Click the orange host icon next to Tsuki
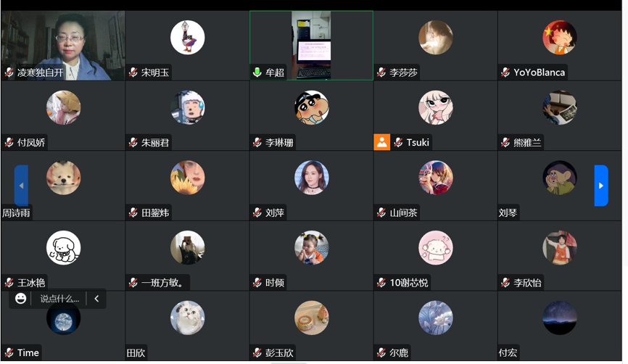Image resolution: width=628 pixels, height=364 pixels. point(381,142)
